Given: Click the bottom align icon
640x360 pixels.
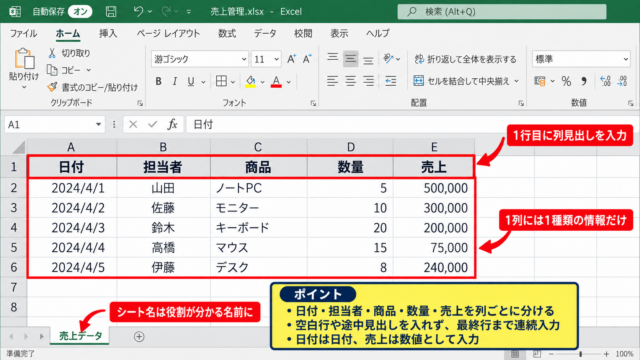Looking at the screenshot, I should coord(368,60).
